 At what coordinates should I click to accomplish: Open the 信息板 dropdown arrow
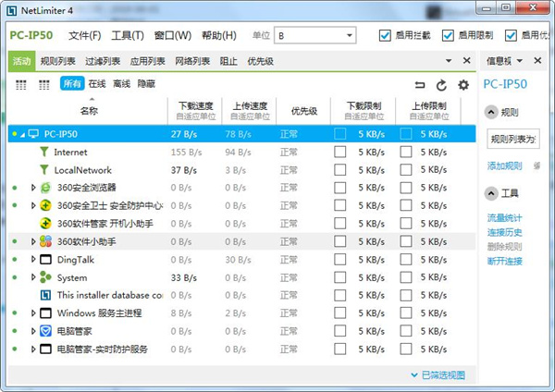[520, 61]
